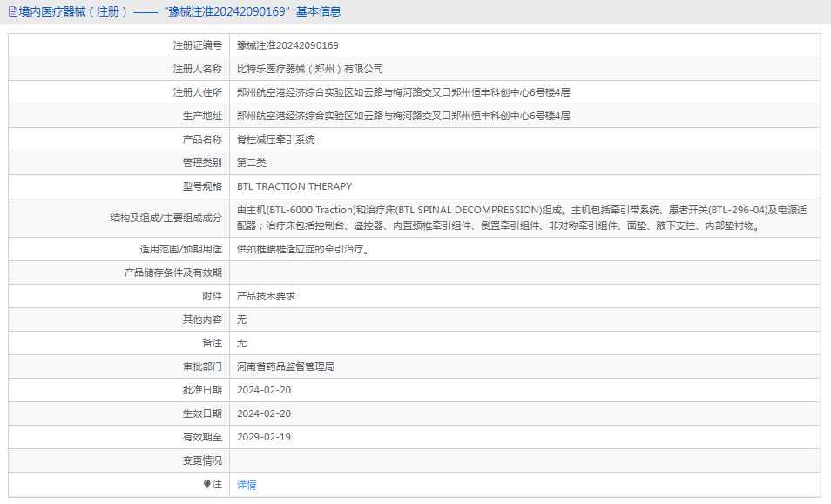Select registration number 豫械注准20242090169 in table

tap(287, 45)
